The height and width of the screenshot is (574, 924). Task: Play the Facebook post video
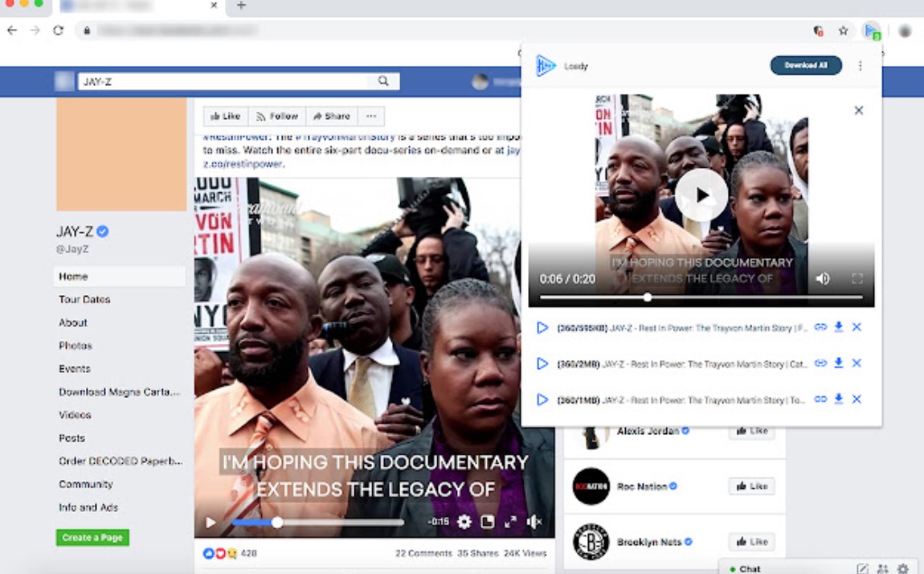tap(211, 522)
